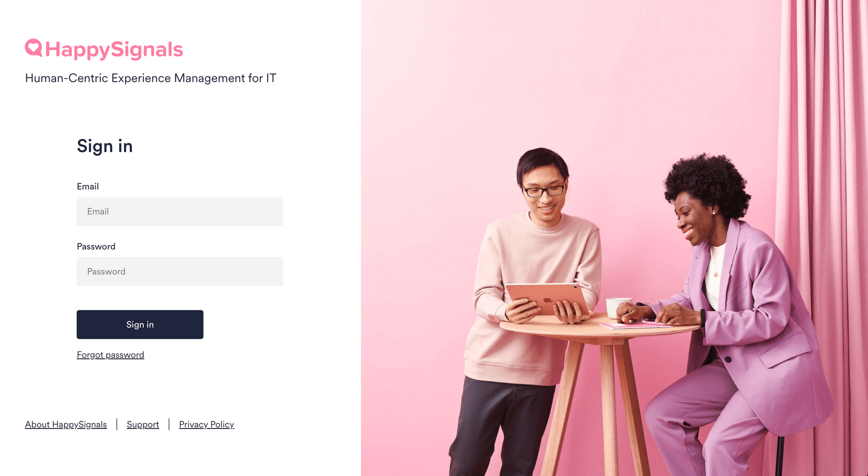Open the Privacy Policy link
The width and height of the screenshot is (868, 476).
point(206,425)
